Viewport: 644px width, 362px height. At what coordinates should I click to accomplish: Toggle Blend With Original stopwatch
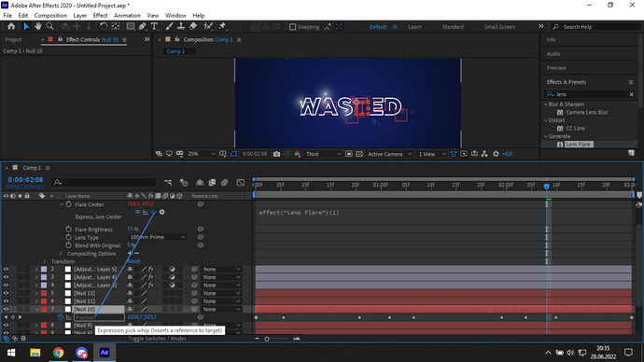point(68,245)
